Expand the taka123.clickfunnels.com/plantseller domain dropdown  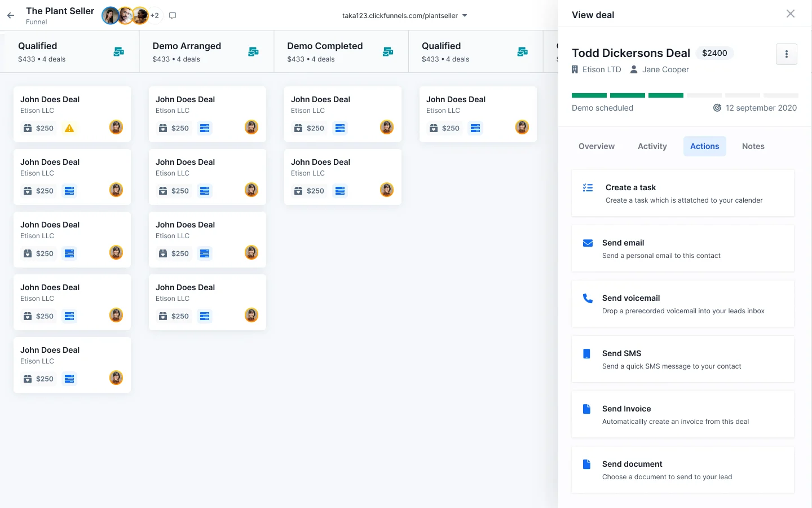[x=465, y=16]
